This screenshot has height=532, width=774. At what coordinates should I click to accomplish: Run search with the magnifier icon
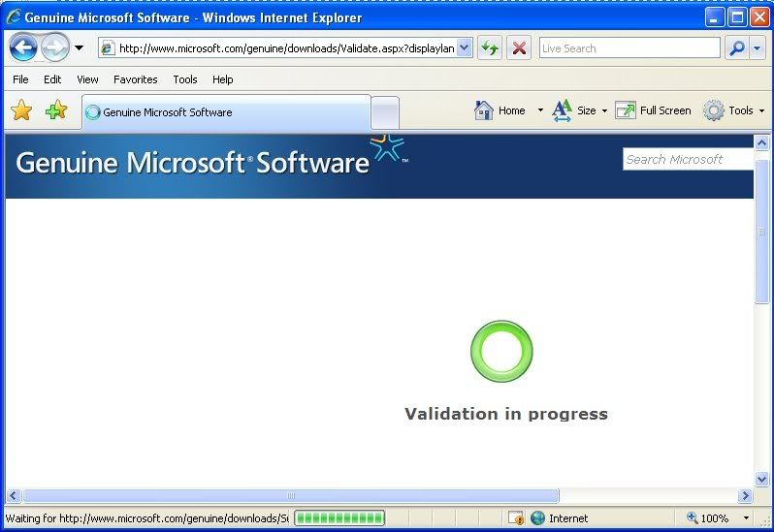(x=737, y=48)
